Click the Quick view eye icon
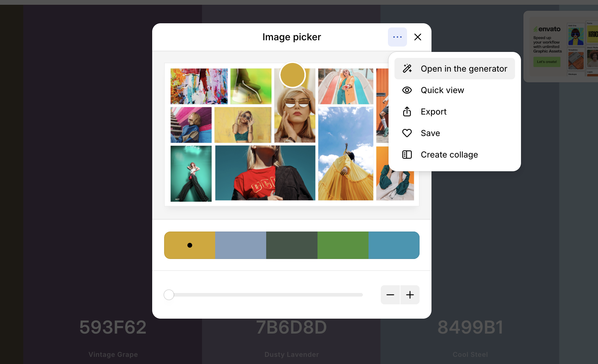 407,90
